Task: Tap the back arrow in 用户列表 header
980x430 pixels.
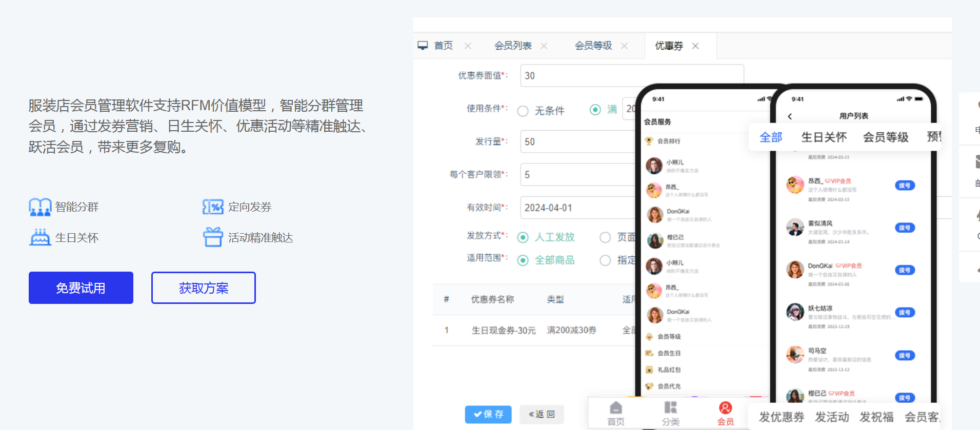Action: (x=790, y=116)
